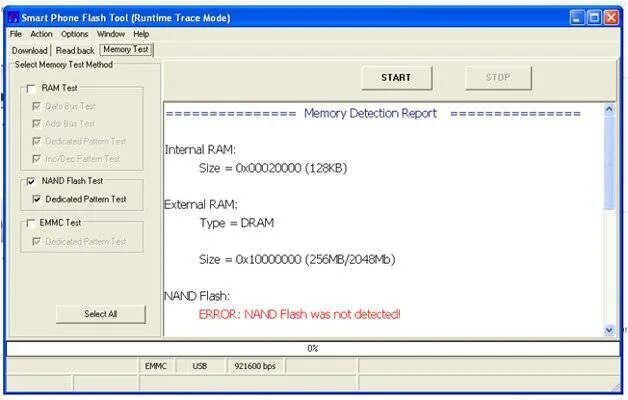
Task: Open the Help menu
Action: [141, 34]
